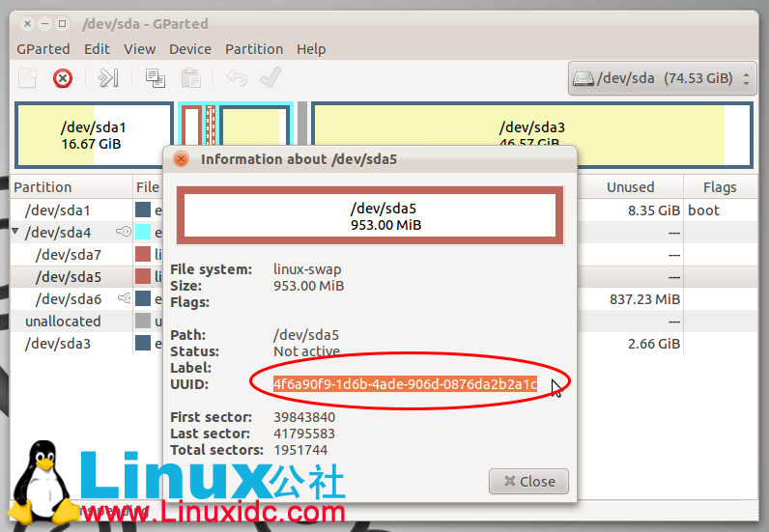Apply all operations with checkmark icon

click(x=271, y=78)
